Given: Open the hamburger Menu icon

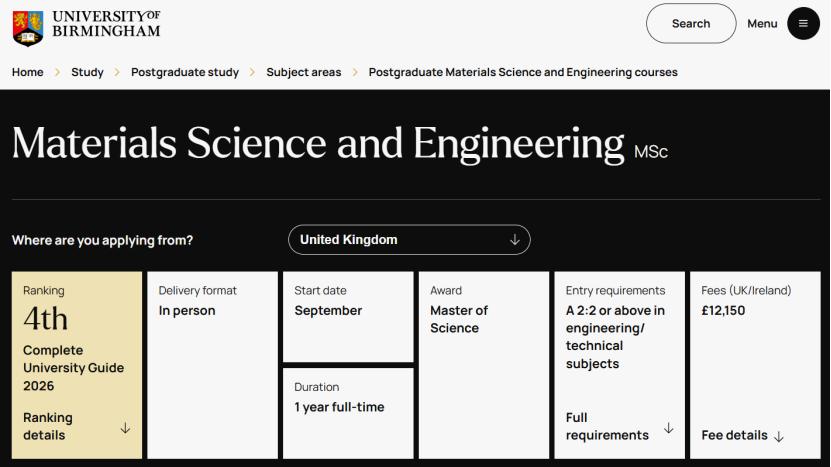Looking at the screenshot, I should tap(803, 24).
